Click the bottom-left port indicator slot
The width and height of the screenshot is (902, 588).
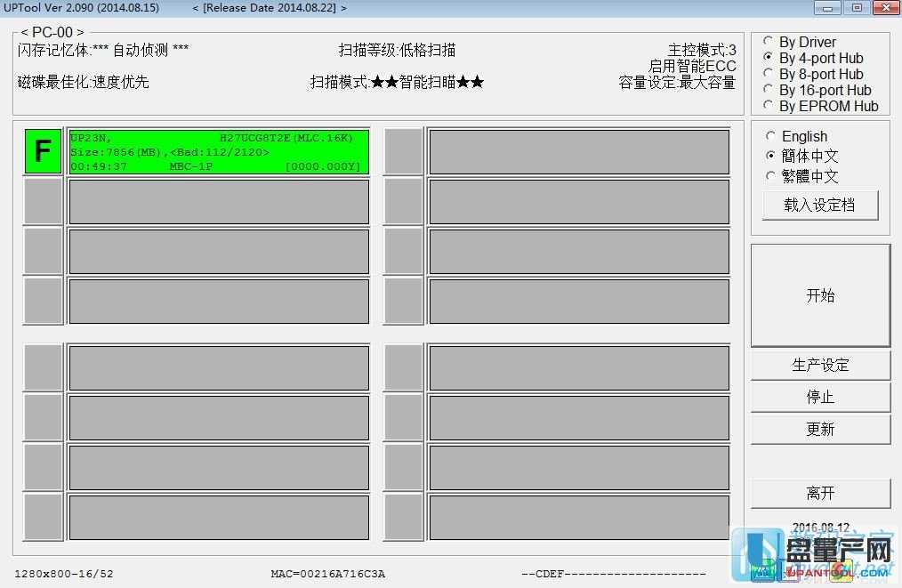tap(42, 517)
